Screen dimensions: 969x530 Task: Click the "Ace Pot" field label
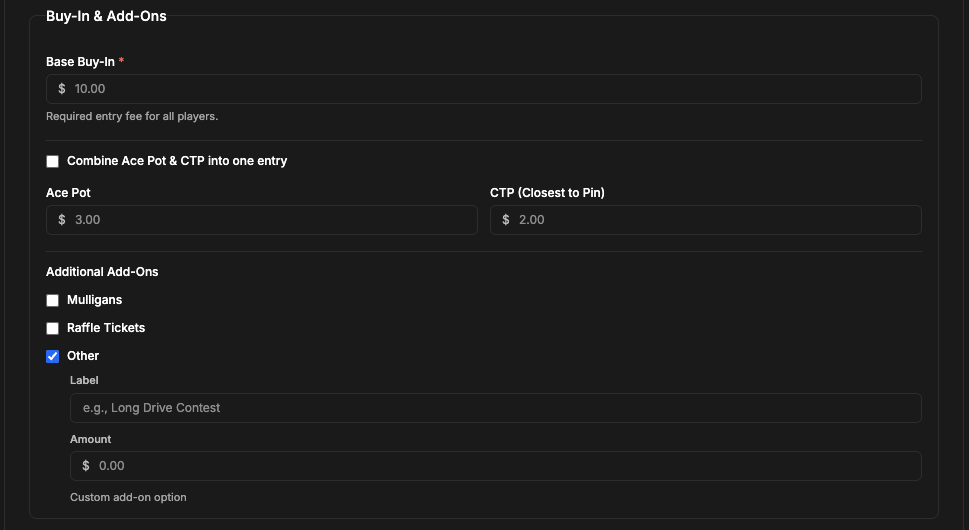[x=68, y=192]
